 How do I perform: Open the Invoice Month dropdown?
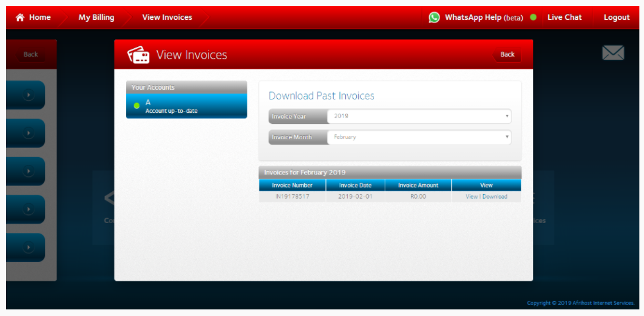[419, 137]
